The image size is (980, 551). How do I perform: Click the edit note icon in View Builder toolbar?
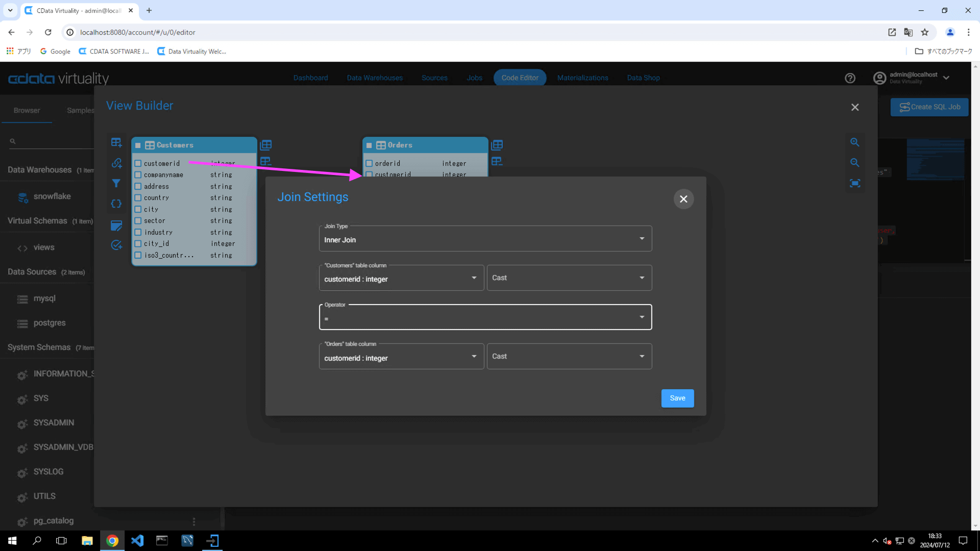(x=116, y=226)
